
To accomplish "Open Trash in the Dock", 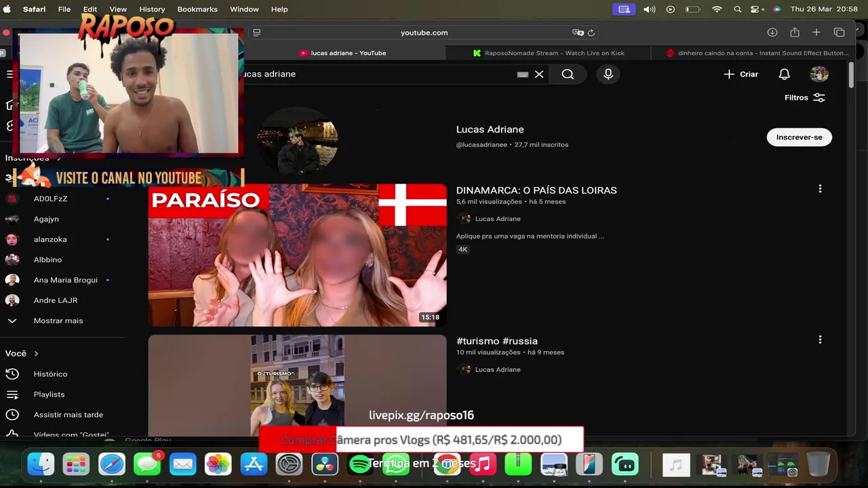I will coord(818,464).
